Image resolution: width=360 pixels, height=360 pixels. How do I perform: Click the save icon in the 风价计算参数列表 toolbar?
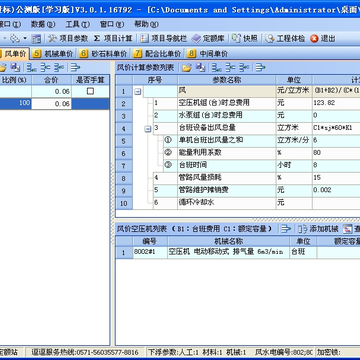(200, 68)
